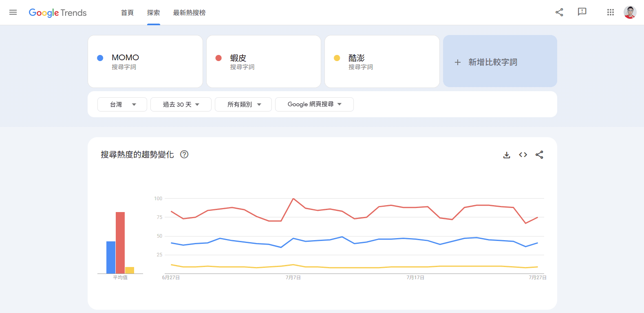The image size is (644, 313).
Task: Click the red line peak at 100
Action: click(293, 199)
